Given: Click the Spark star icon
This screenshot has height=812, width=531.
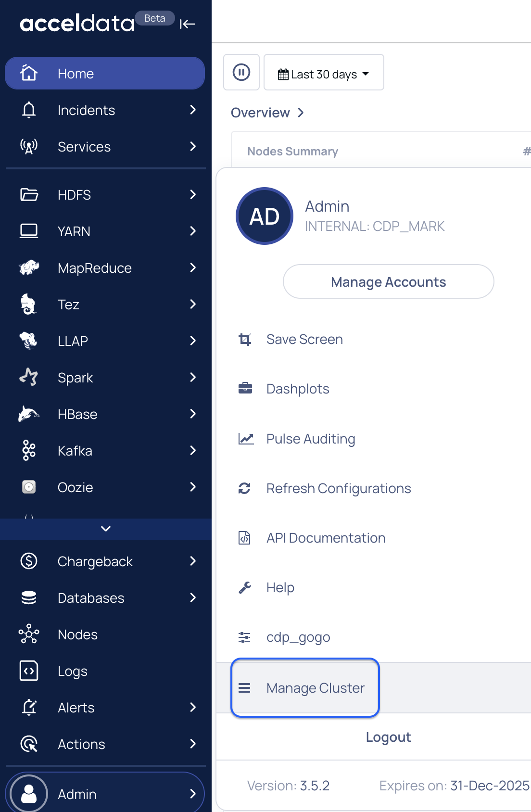Looking at the screenshot, I should pos(29,377).
